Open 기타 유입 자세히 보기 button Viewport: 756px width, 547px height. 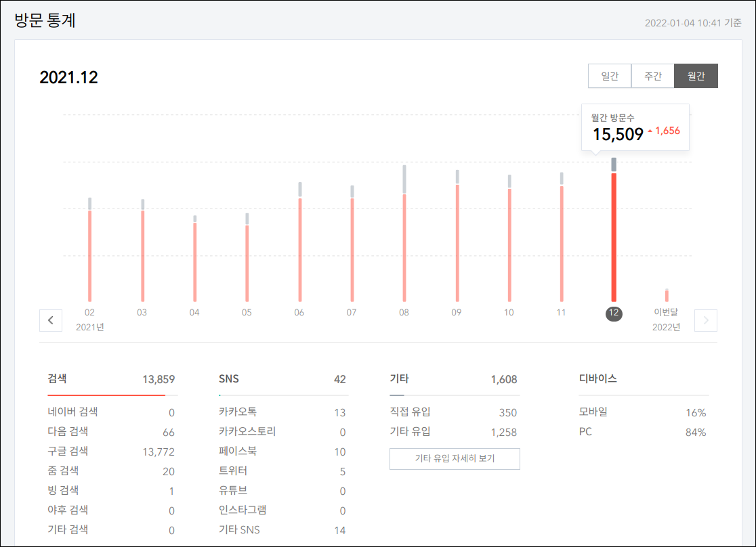tap(455, 458)
